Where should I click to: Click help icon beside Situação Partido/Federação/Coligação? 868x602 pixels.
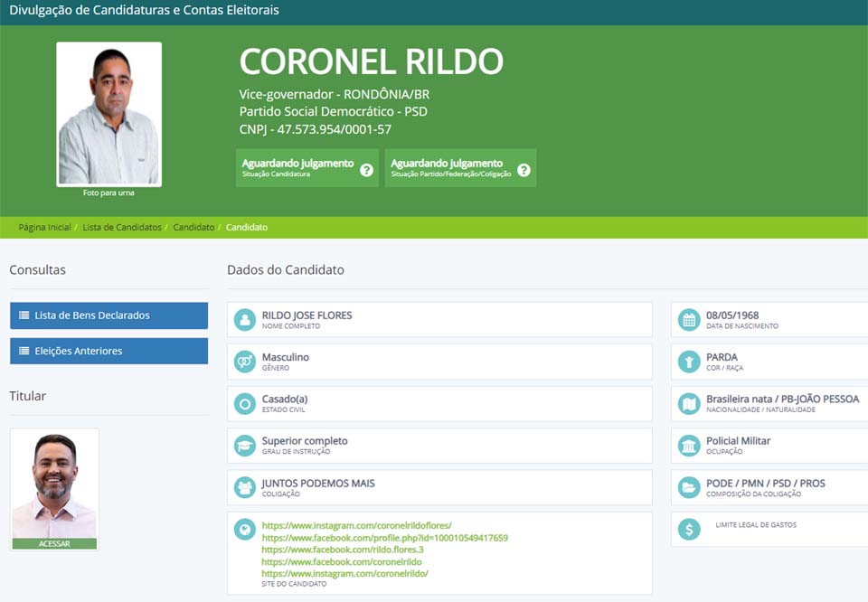(524, 170)
